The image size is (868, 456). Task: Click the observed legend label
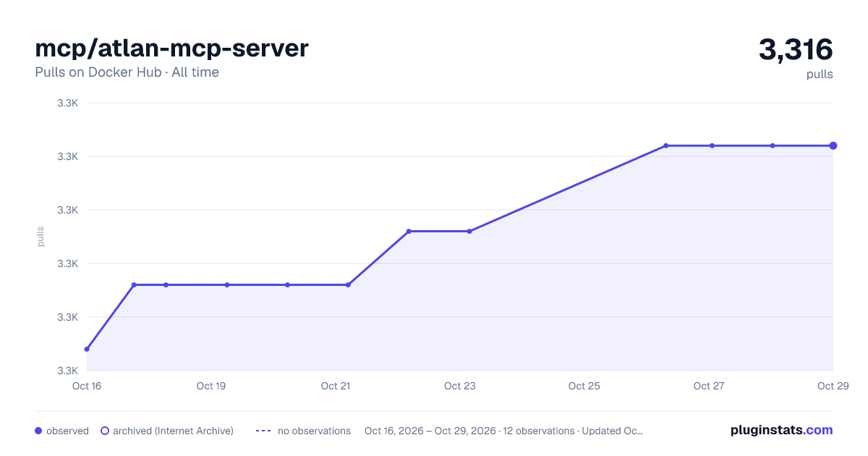click(x=67, y=431)
